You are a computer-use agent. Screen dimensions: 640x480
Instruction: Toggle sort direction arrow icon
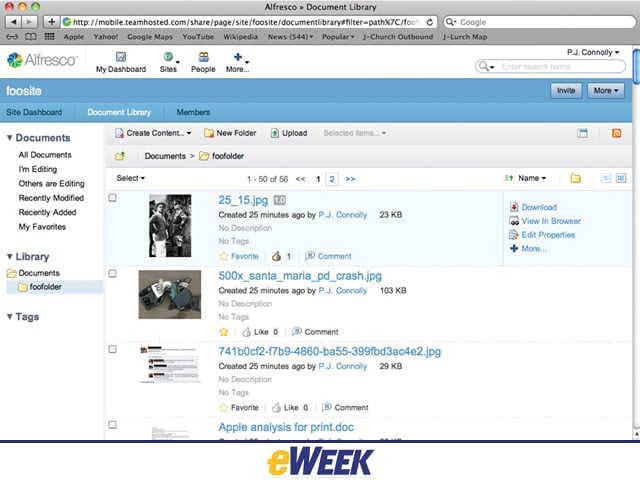(509, 178)
